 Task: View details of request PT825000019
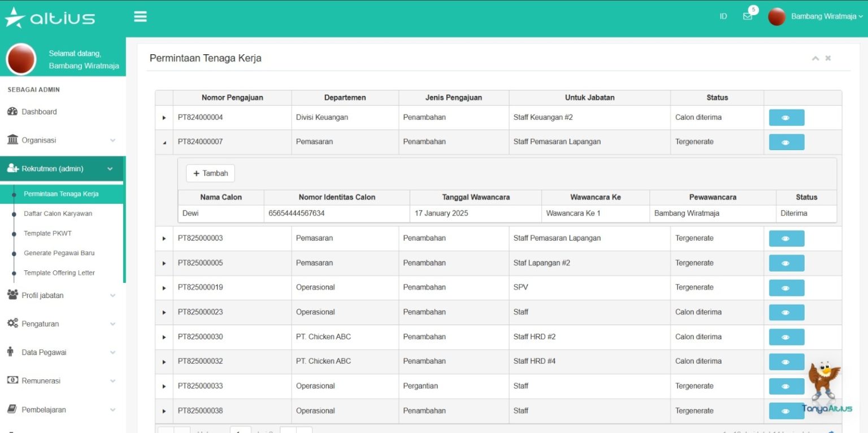(x=786, y=288)
